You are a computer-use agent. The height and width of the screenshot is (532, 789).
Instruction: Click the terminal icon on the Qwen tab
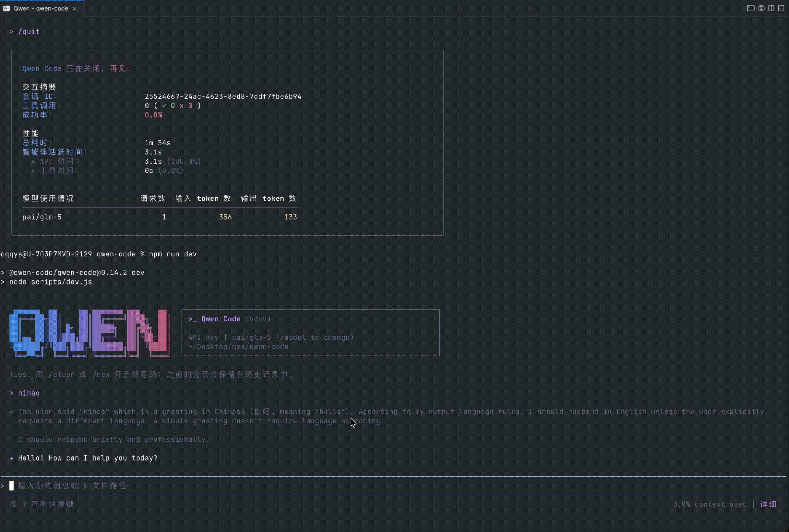pyautogui.click(x=7, y=8)
